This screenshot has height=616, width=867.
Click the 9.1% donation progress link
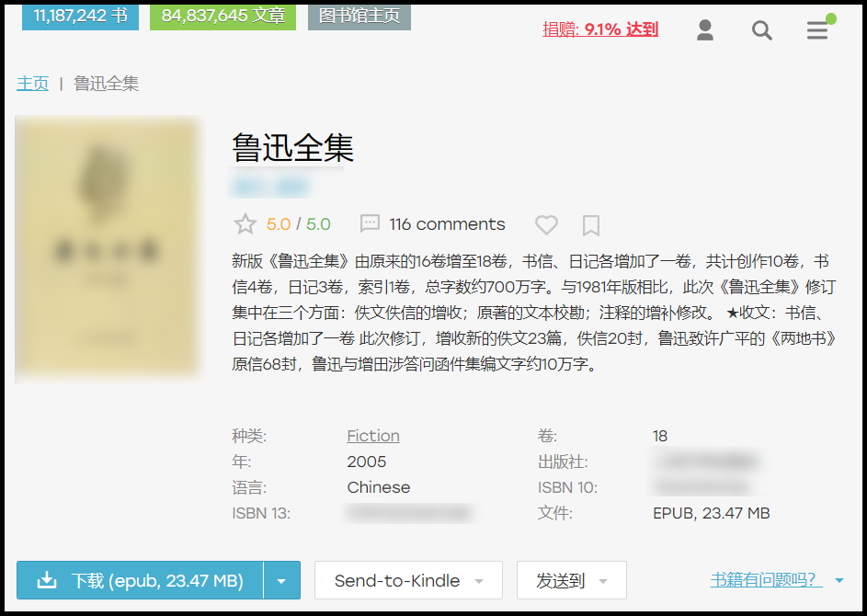pyautogui.click(x=600, y=29)
